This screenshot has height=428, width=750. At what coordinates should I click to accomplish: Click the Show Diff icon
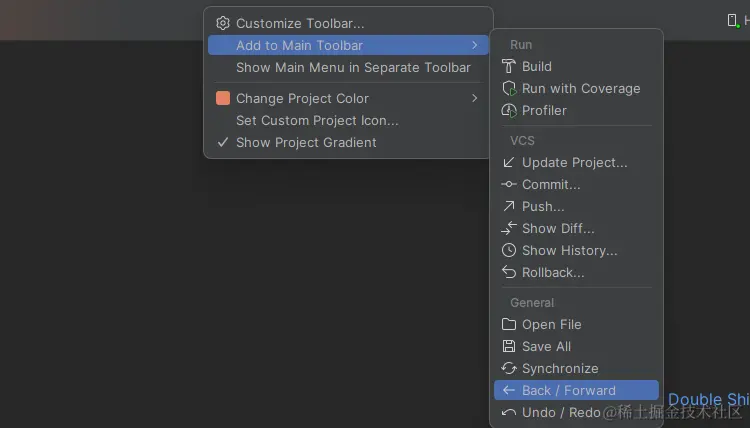coord(509,228)
